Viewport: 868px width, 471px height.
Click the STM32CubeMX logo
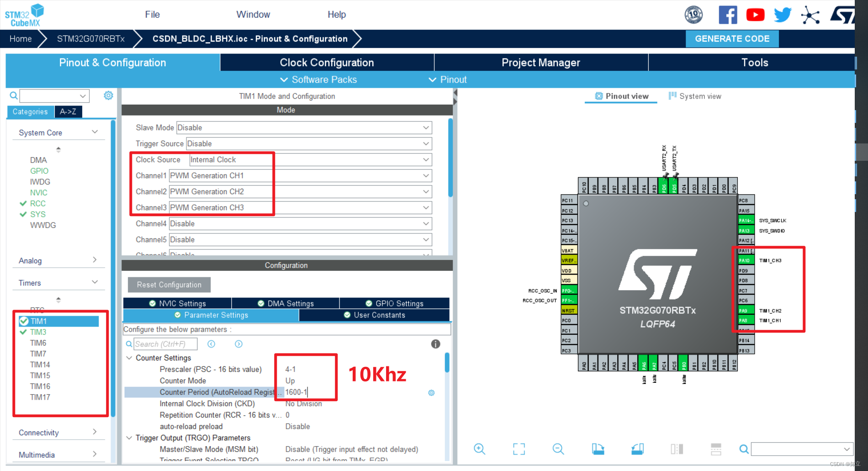point(24,15)
